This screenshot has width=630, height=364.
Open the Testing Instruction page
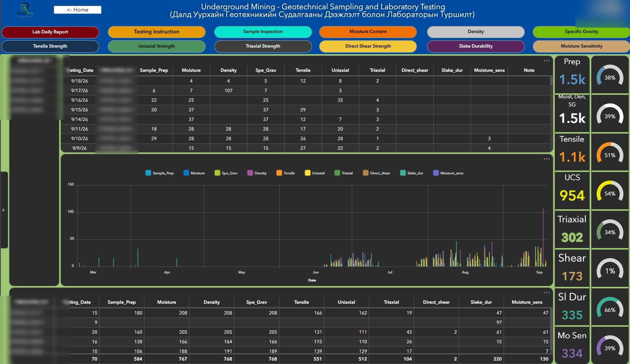pos(156,32)
